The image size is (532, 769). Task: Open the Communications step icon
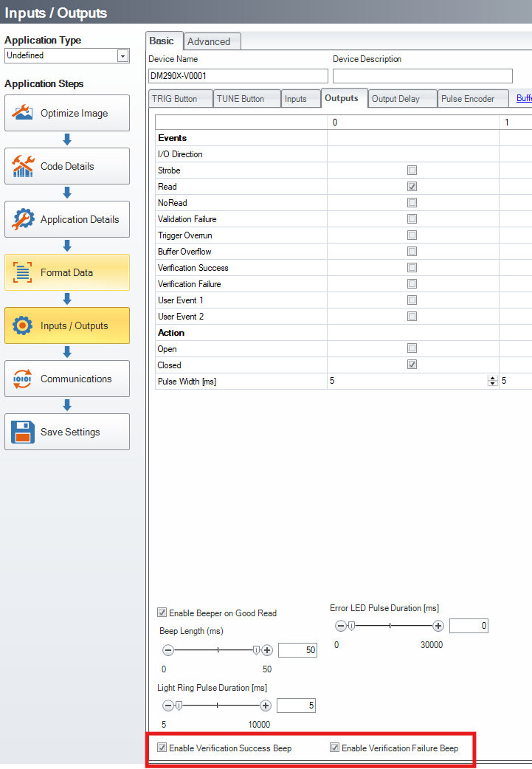click(x=23, y=379)
